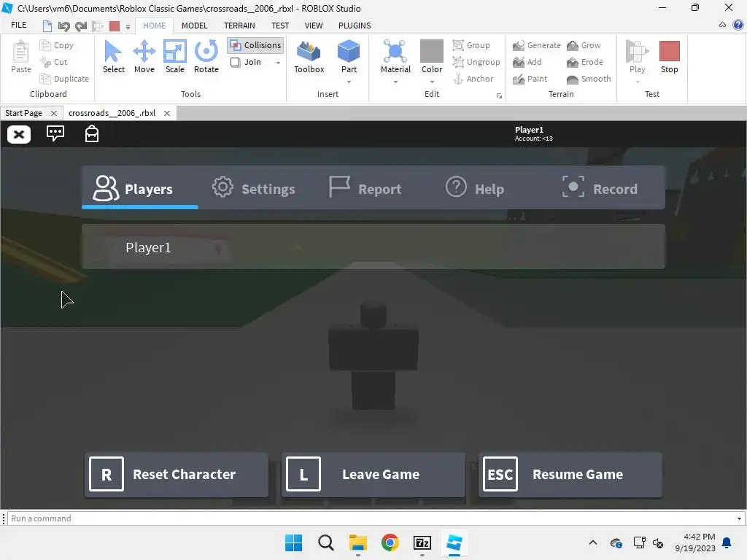Select the Player1 row in players list
Image resolution: width=747 pixels, height=560 pixels.
373,246
